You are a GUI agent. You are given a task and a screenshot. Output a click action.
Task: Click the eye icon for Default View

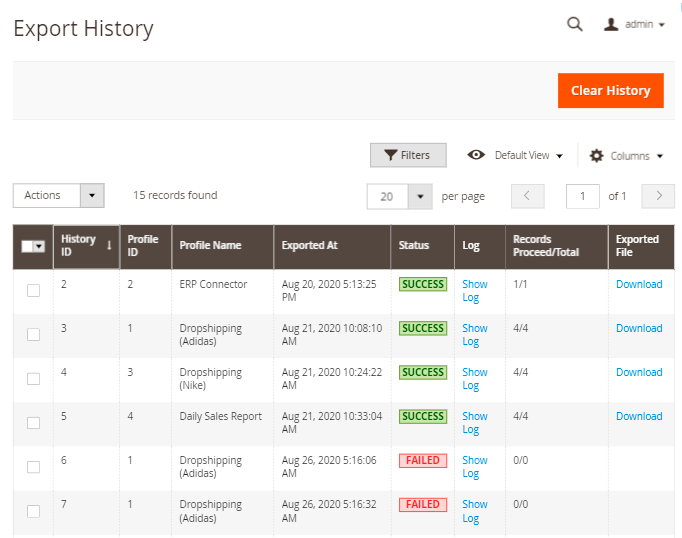(477, 155)
